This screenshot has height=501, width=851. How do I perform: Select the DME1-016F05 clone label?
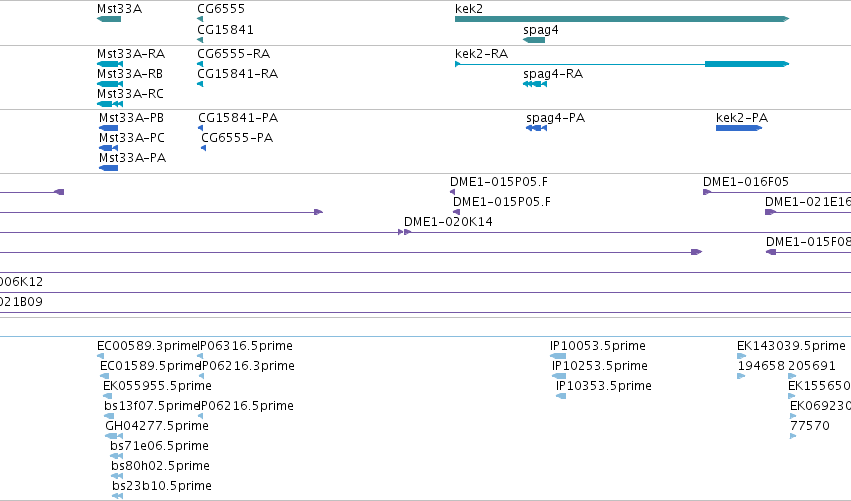(746, 181)
